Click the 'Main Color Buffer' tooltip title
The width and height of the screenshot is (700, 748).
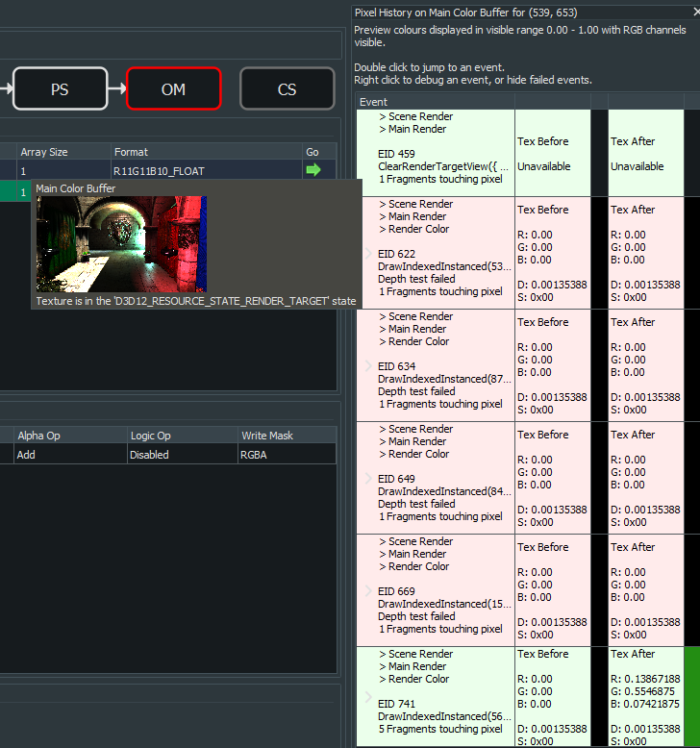coord(75,188)
